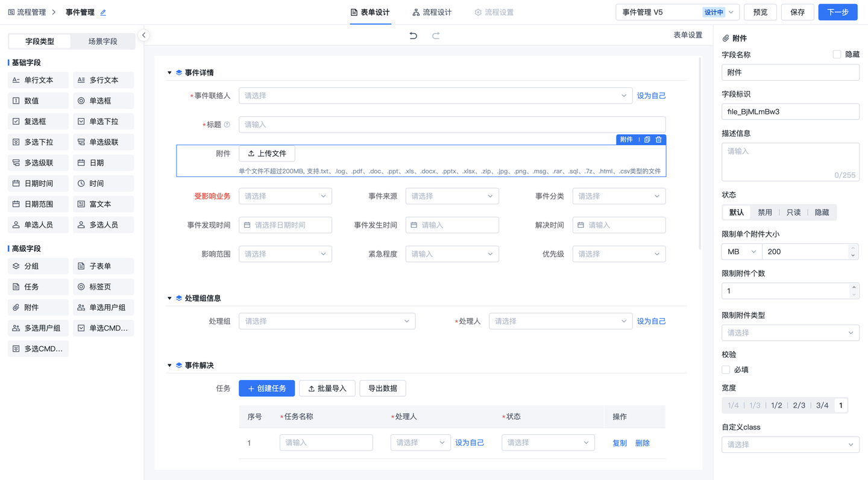Switch to the 流程设计 tab
The width and height of the screenshot is (868, 480).
[x=432, y=11]
